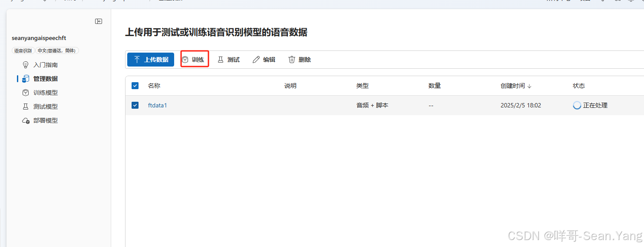Open 测试模型 in the sidebar

(46, 107)
